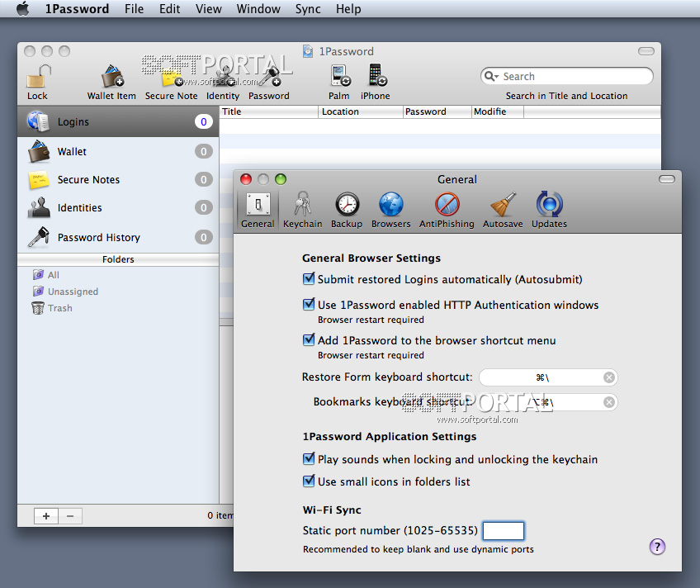Sort list by Password column
700x588 pixels.
(437, 111)
